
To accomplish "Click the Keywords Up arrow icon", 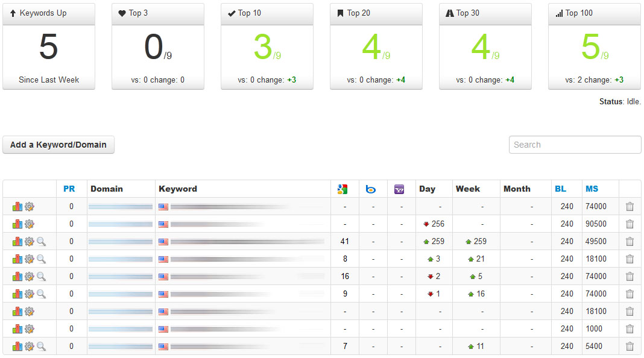I will tap(13, 13).
